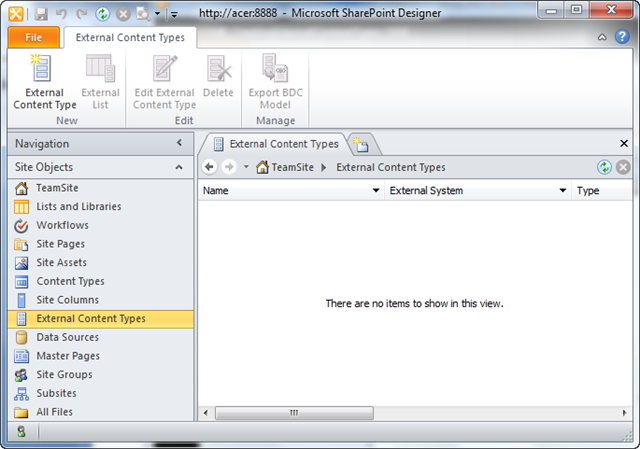The height and width of the screenshot is (449, 640).
Task: Click External Content Types breadcrumb text
Action: 391,167
